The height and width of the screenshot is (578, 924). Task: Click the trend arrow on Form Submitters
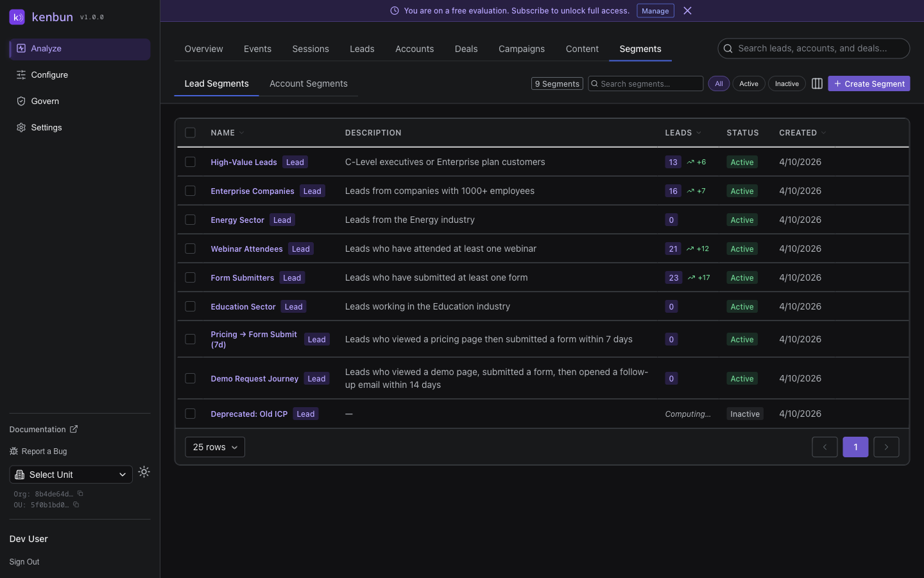coord(691,278)
